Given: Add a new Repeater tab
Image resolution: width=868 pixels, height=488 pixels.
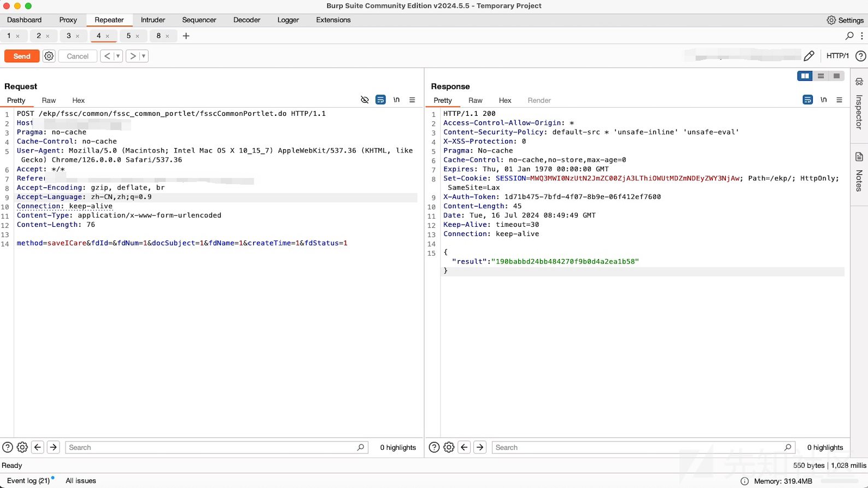Looking at the screenshot, I should [x=186, y=36].
